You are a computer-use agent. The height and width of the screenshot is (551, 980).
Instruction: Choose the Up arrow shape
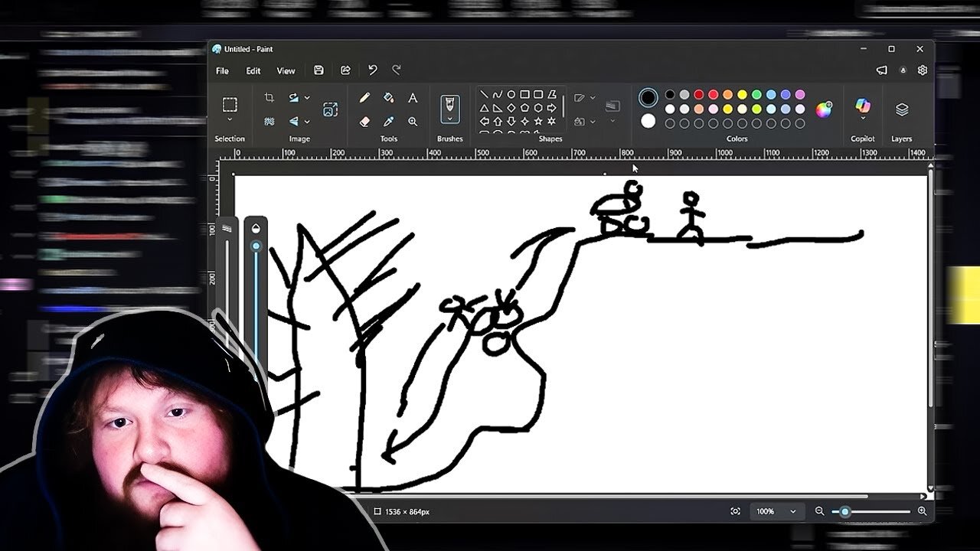pos(498,121)
